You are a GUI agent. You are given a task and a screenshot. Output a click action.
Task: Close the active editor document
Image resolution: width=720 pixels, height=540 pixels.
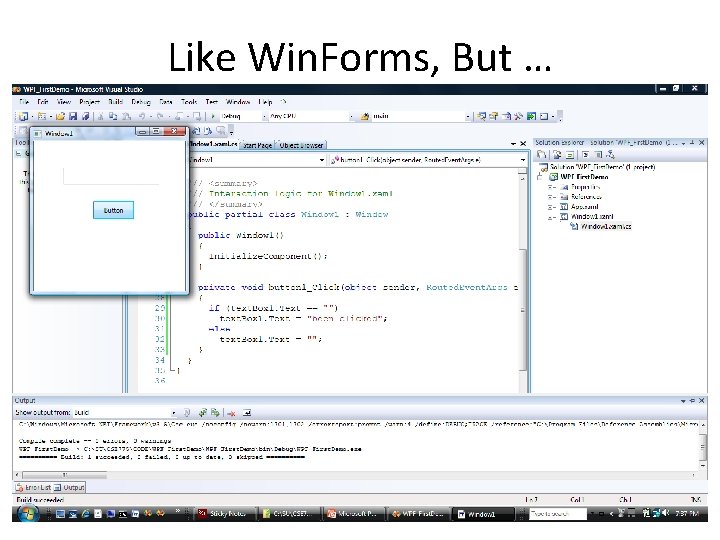[523, 144]
